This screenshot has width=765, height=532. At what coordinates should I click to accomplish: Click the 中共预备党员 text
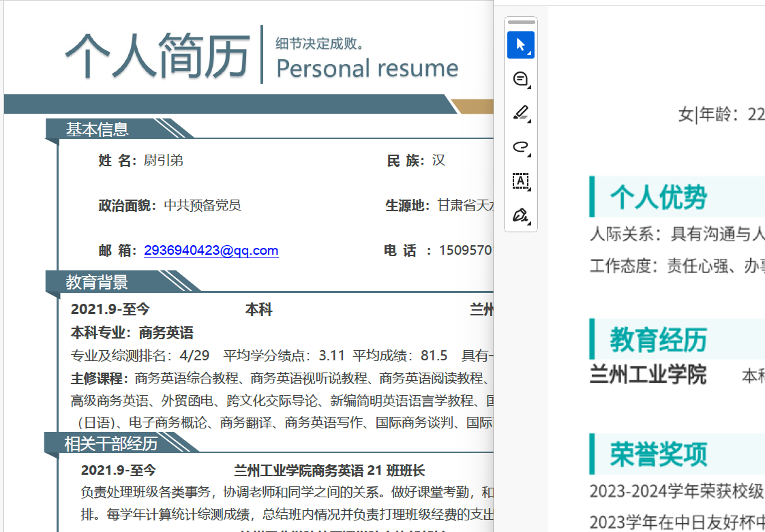tap(202, 205)
